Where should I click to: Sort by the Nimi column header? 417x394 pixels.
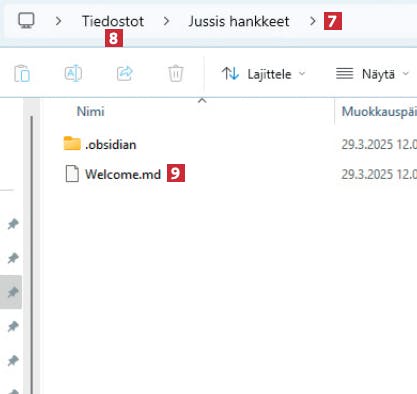90,111
